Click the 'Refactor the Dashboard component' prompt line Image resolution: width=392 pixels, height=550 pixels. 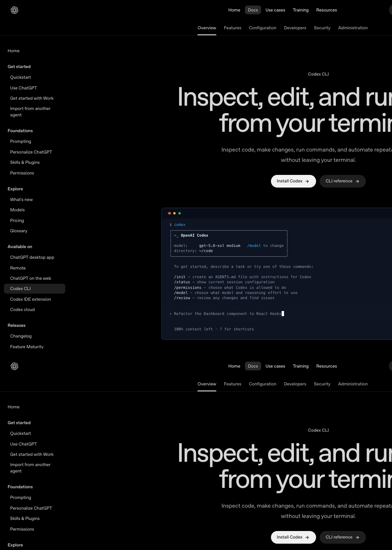point(227,314)
